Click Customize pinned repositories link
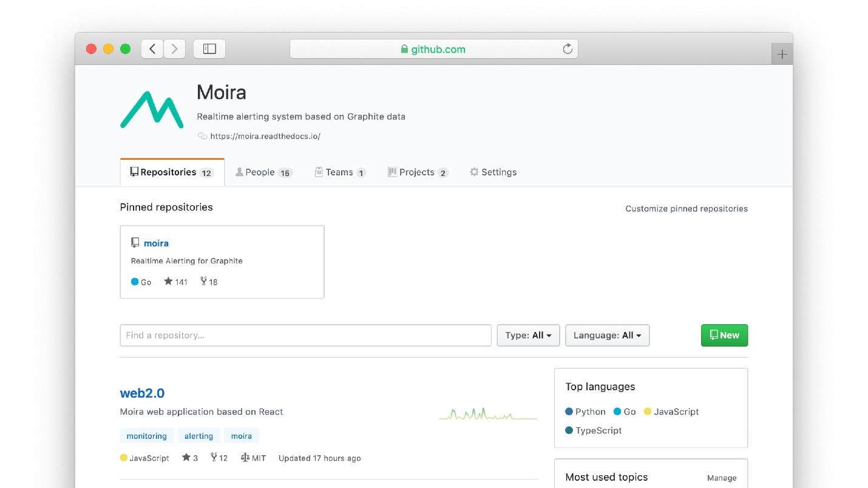The height and width of the screenshot is (488, 868). point(687,208)
